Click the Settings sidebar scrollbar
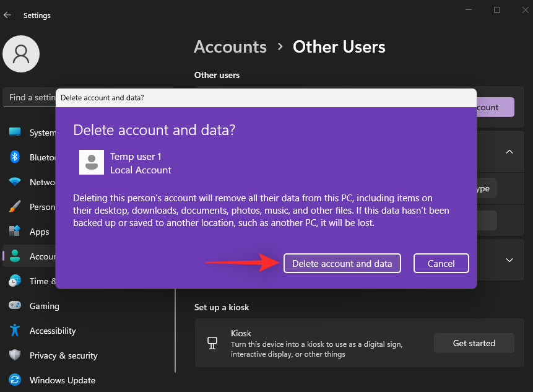 pyautogui.click(x=175, y=331)
